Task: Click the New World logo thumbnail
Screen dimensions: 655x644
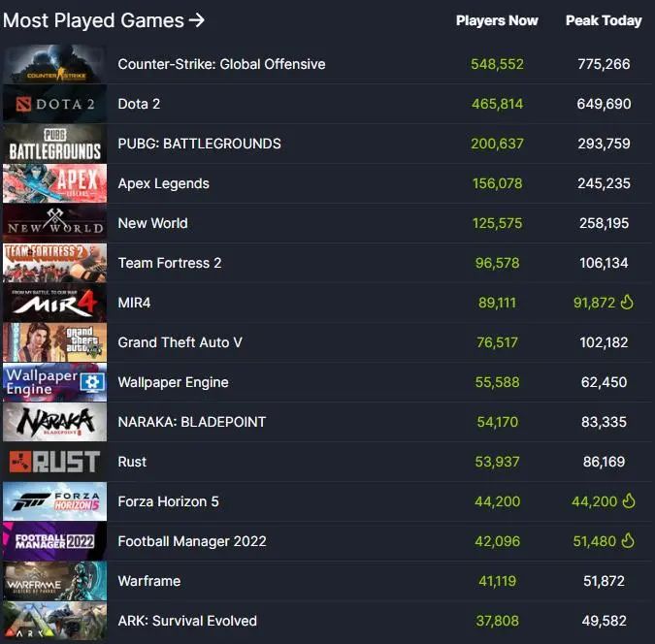Action: click(54, 223)
